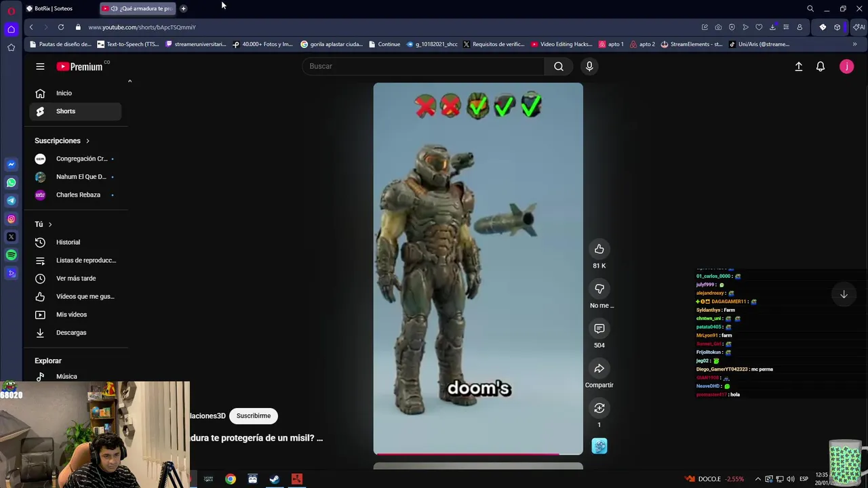Reload the page

[61, 27]
